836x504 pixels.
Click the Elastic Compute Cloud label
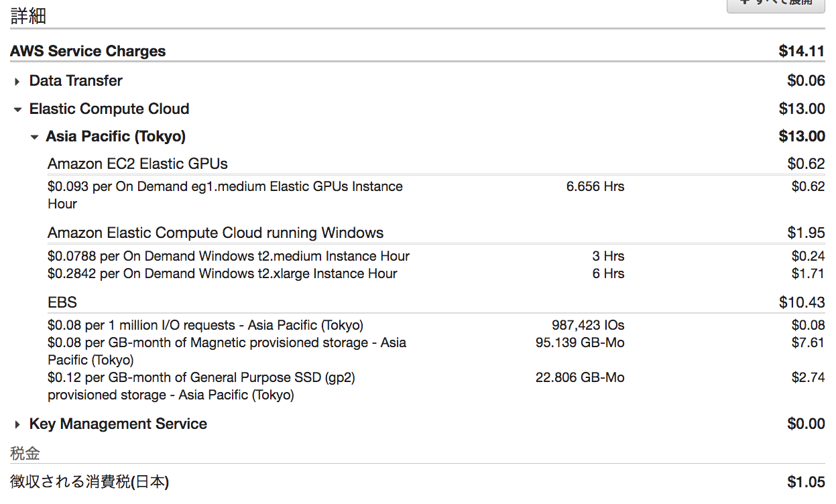pos(109,109)
